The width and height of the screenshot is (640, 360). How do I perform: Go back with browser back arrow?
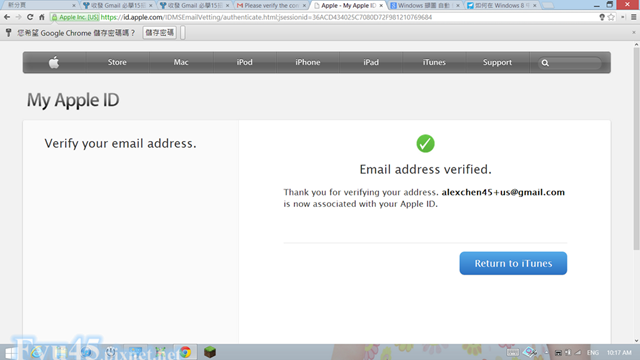[x=7, y=17]
